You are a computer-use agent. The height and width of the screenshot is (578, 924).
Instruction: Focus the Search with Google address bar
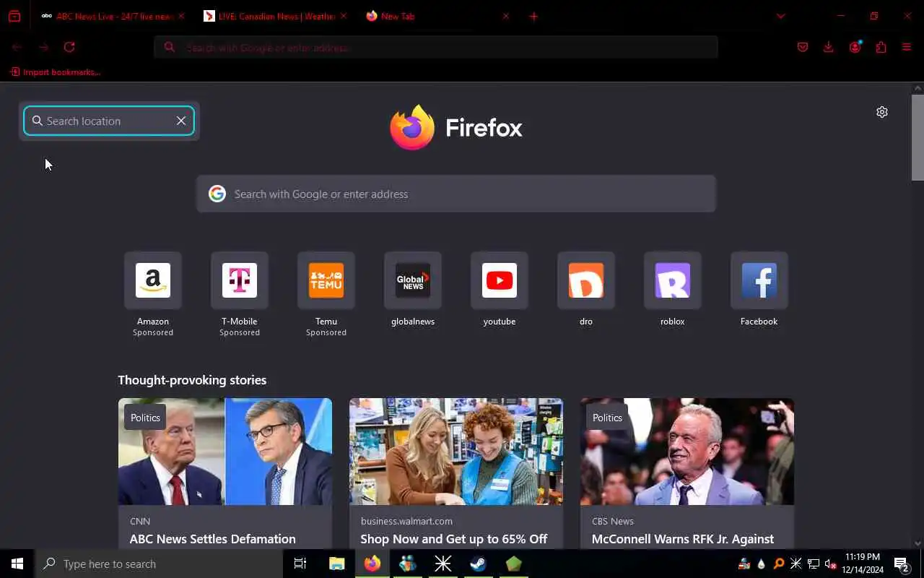click(436, 47)
